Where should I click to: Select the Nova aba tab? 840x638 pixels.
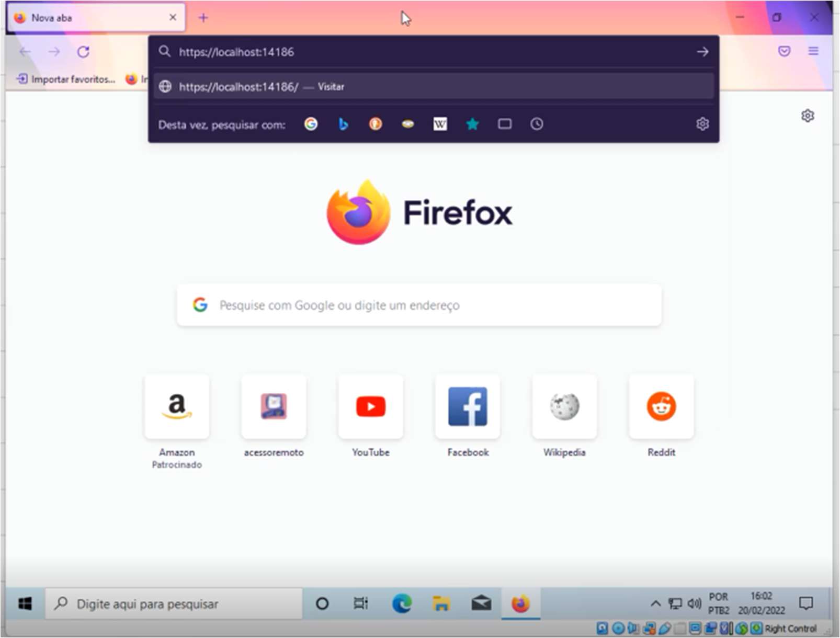click(97, 18)
